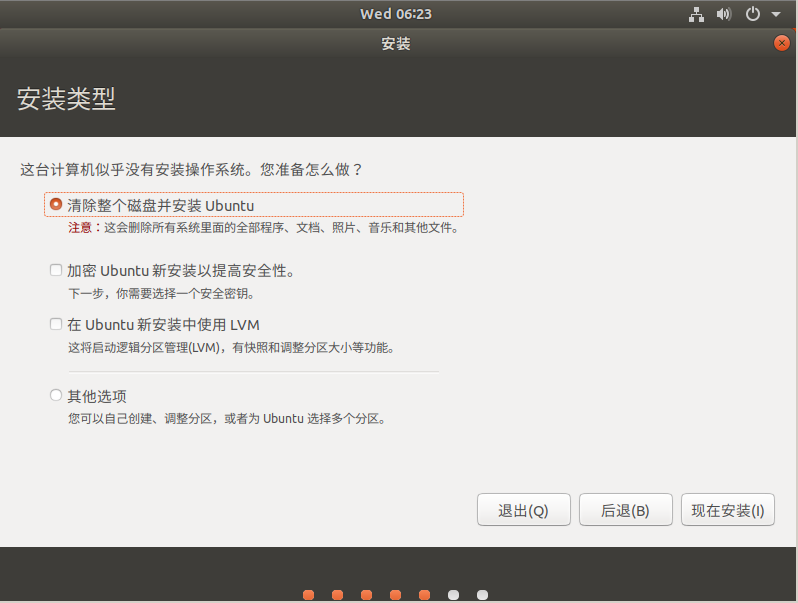The image size is (798, 603).
Task: Start install with 现在安装(I) button
Action: [x=728, y=509]
